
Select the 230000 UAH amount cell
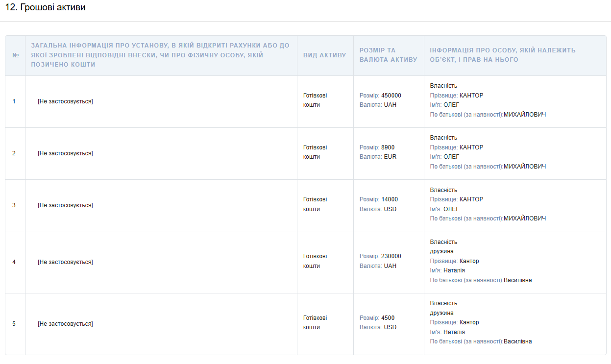pyautogui.click(x=380, y=261)
